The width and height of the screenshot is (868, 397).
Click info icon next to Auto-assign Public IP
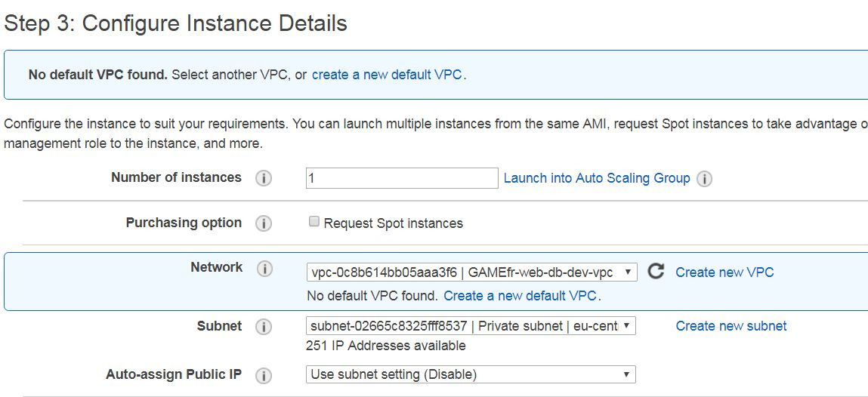264,375
